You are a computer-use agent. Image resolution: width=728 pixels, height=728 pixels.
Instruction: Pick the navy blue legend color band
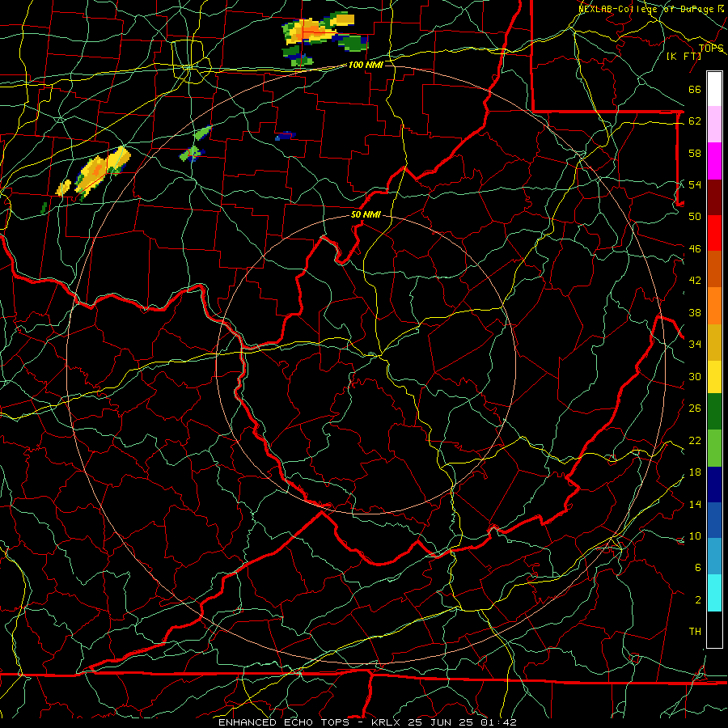tap(714, 485)
